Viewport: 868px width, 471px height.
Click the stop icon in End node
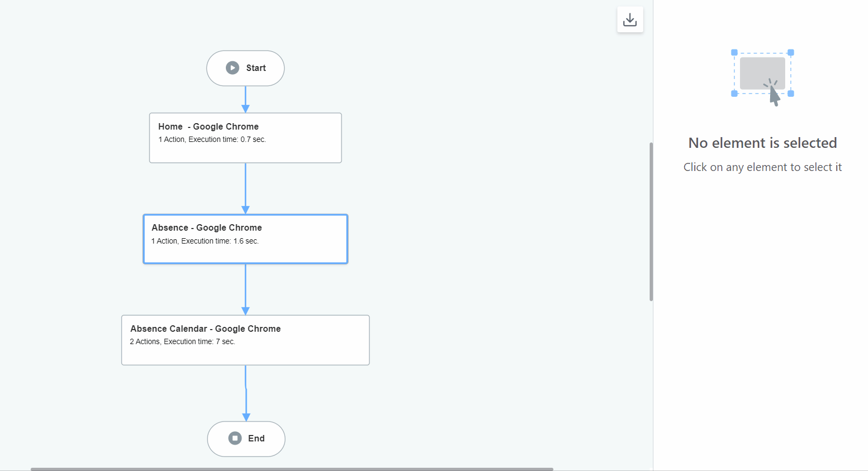235,438
